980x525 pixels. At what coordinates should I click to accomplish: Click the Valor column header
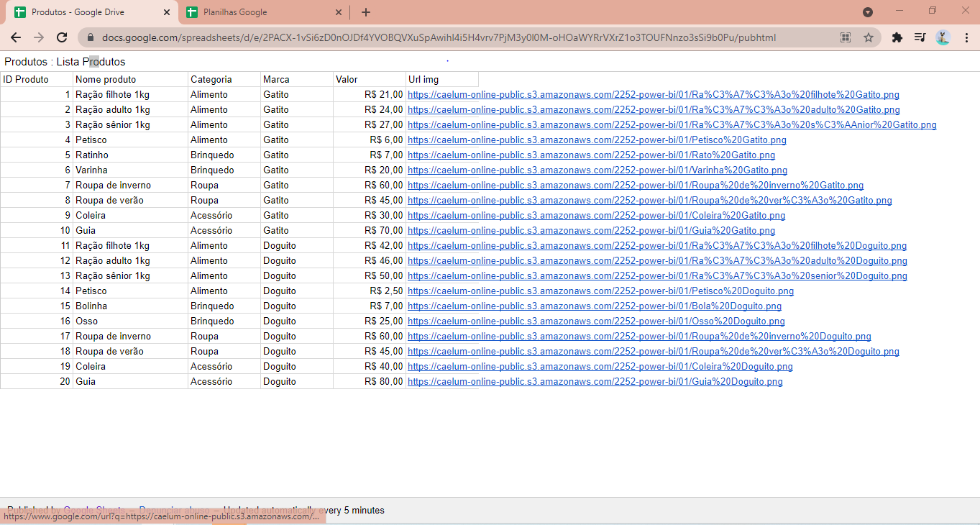[370, 79]
